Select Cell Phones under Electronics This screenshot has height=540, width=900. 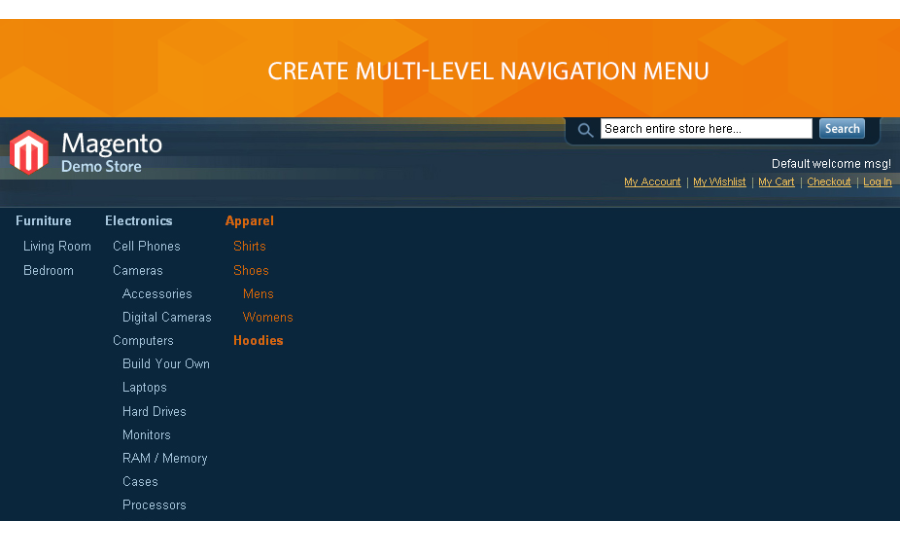pos(146,246)
